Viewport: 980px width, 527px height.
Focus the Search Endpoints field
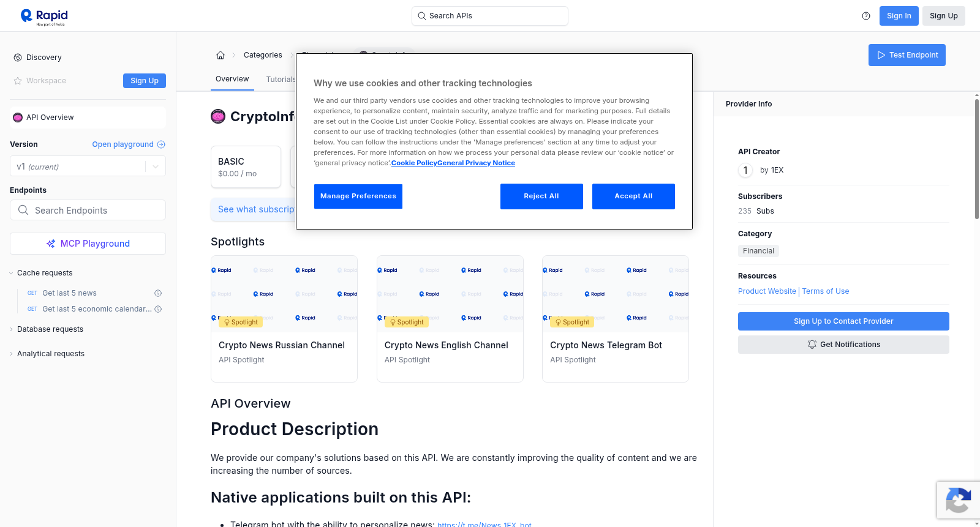click(x=88, y=210)
